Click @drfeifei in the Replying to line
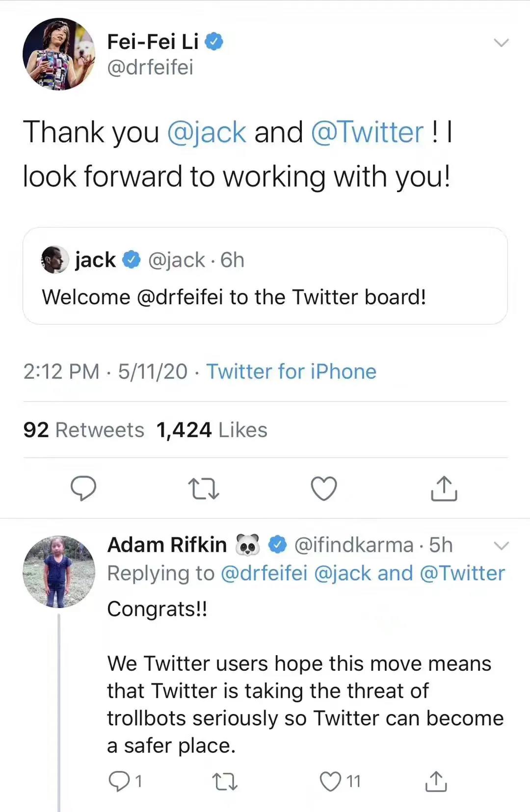 tap(264, 573)
